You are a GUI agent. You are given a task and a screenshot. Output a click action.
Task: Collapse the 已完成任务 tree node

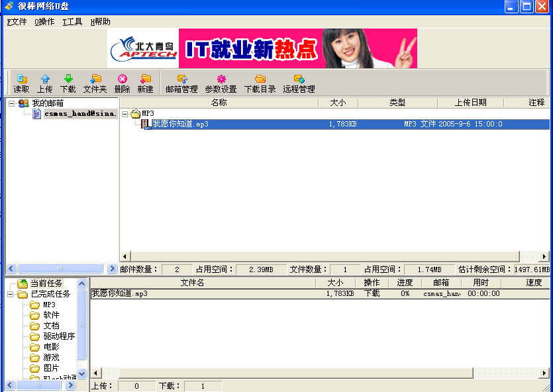11,294
